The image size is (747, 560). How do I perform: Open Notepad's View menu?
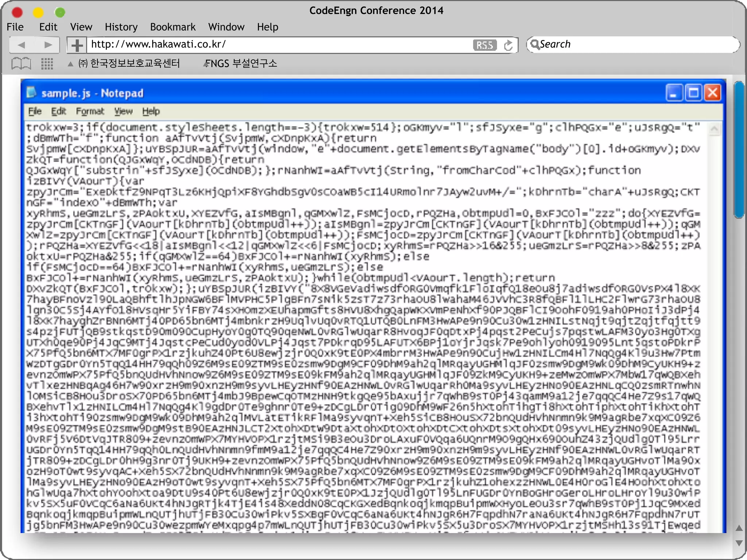tap(123, 111)
